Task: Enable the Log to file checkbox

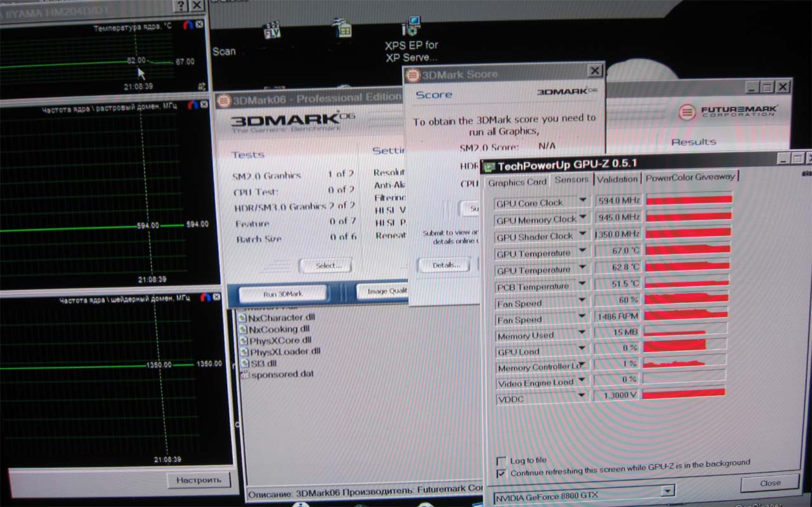Action: point(502,461)
